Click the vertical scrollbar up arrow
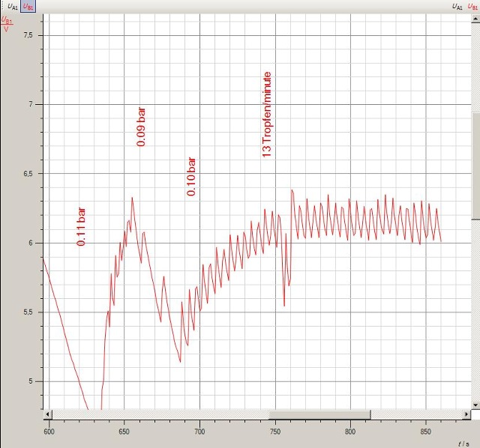This screenshot has height=448, width=480. (x=475, y=18)
